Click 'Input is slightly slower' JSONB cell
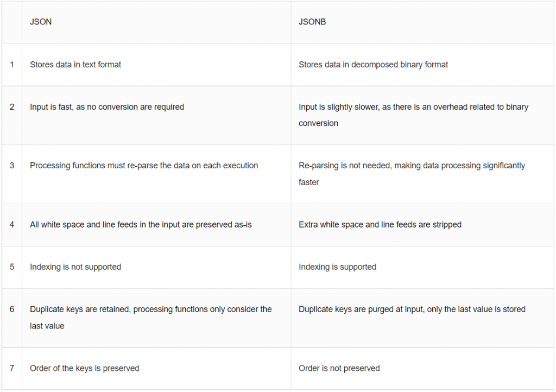 413,115
